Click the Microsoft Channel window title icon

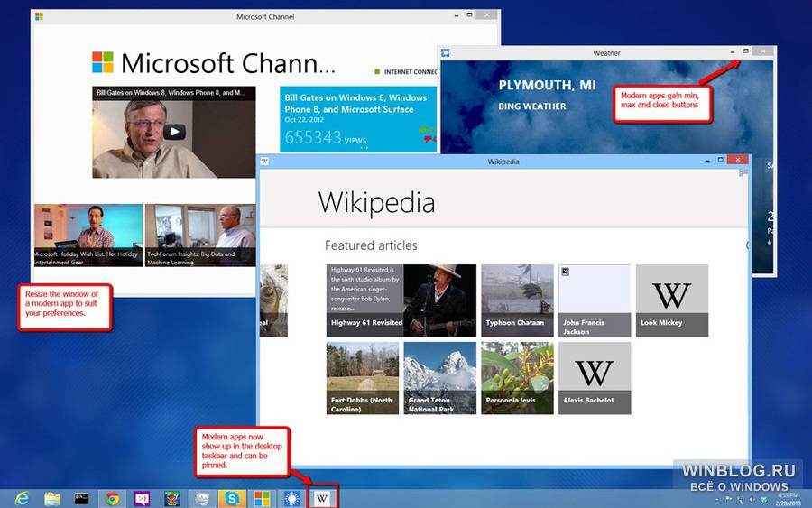coord(39,16)
